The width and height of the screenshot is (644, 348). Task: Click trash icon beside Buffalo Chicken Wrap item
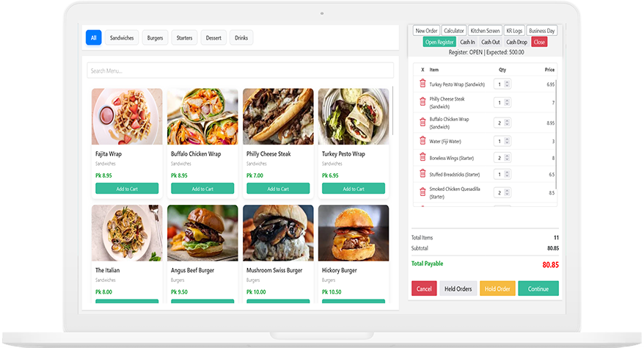click(x=422, y=123)
